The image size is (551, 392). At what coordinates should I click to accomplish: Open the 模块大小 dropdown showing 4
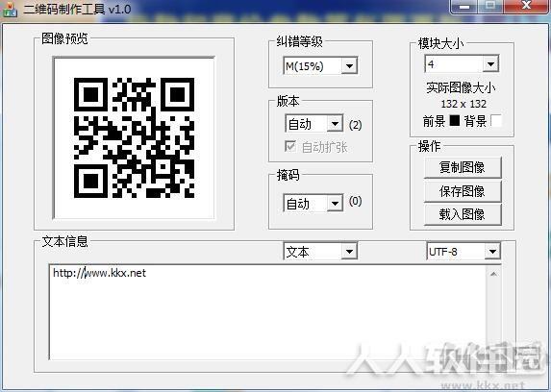[x=462, y=64]
